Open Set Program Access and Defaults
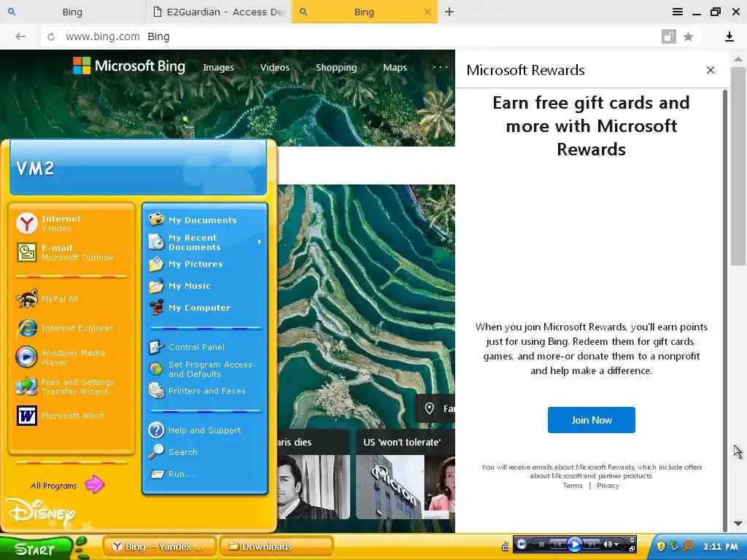Screen dimensions: 747x560 coord(205,369)
